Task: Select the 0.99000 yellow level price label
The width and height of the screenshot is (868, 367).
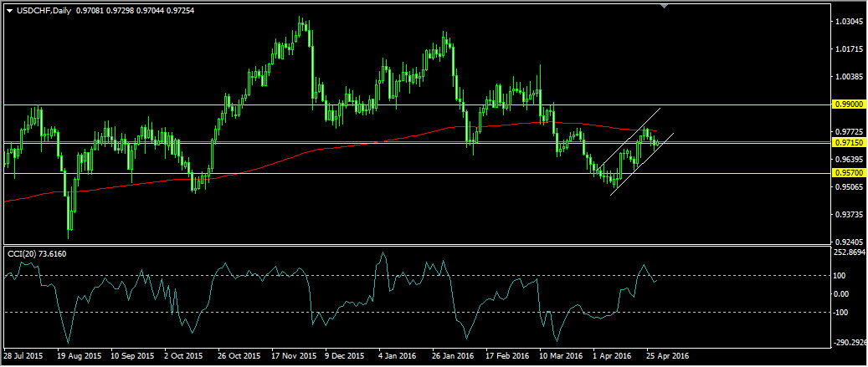Action: [x=850, y=104]
